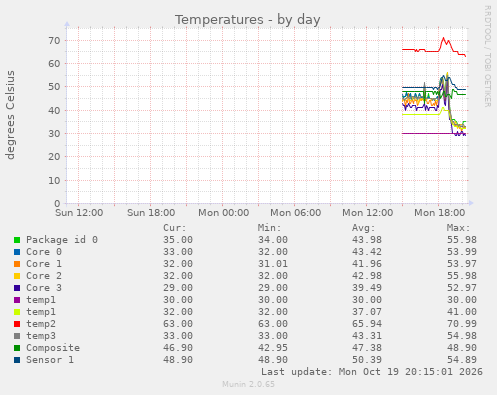Click the degrees Celsius axis label

10,115
